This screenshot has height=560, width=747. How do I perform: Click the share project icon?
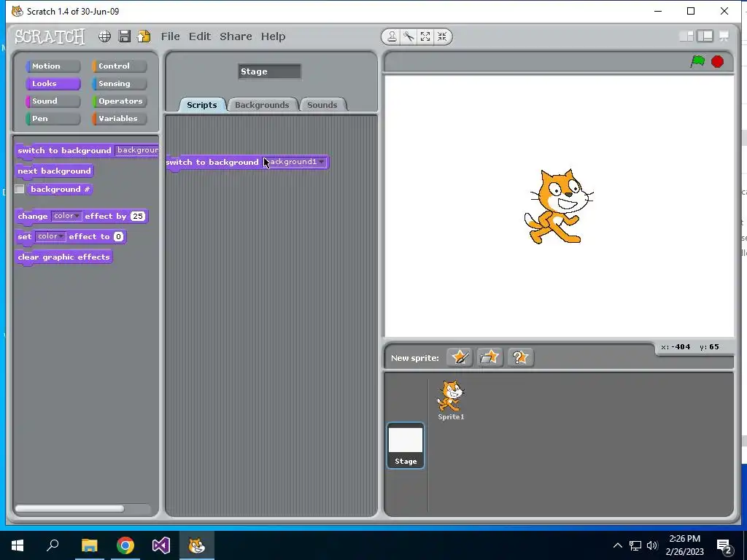pos(144,36)
